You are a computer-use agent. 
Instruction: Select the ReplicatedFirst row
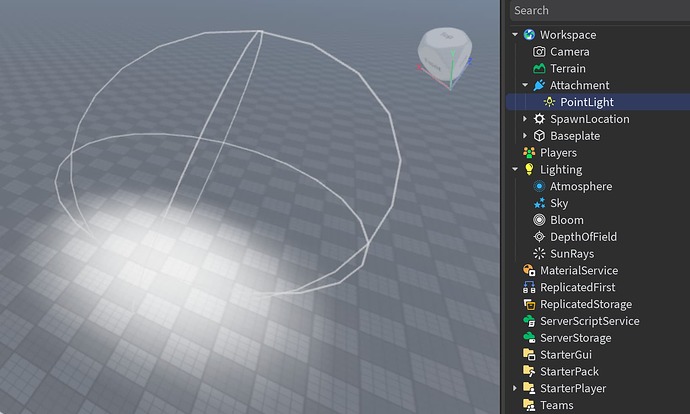tap(598, 287)
